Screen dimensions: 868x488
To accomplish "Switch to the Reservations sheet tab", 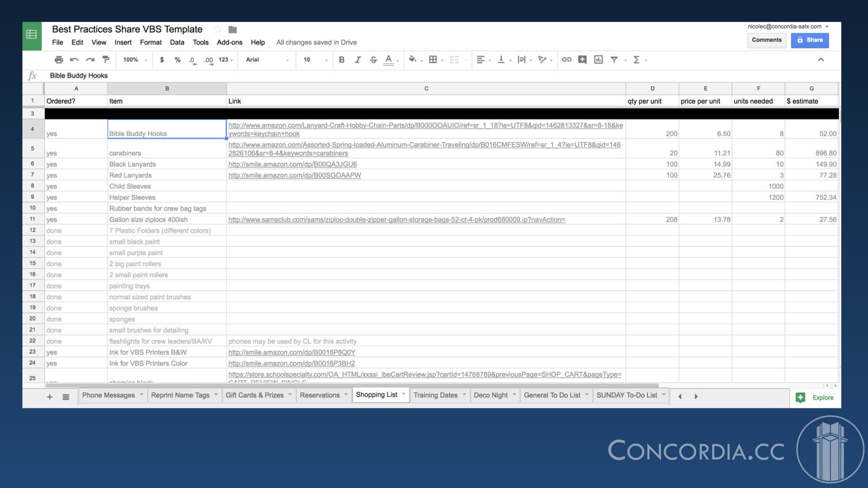I will (320, 395).
